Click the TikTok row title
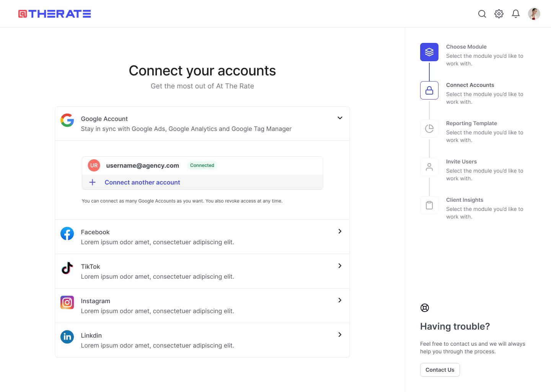Viewport: 551px width, 392px height. pos(91,266)
